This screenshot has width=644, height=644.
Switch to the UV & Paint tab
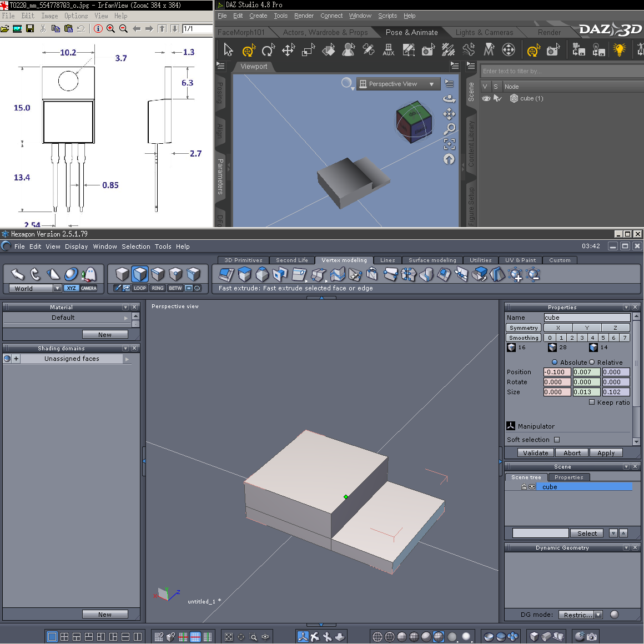pyautogui.click(x=520, y=260)
